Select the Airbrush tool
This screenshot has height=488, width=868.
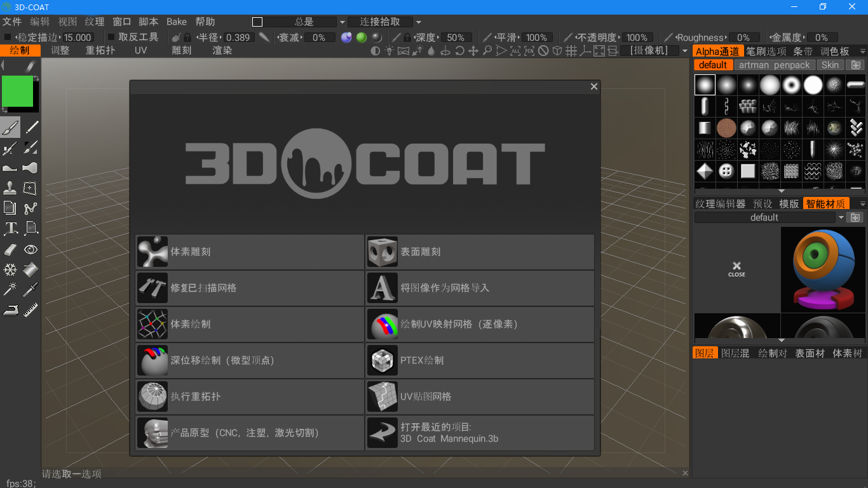click(x=10, y=148)
